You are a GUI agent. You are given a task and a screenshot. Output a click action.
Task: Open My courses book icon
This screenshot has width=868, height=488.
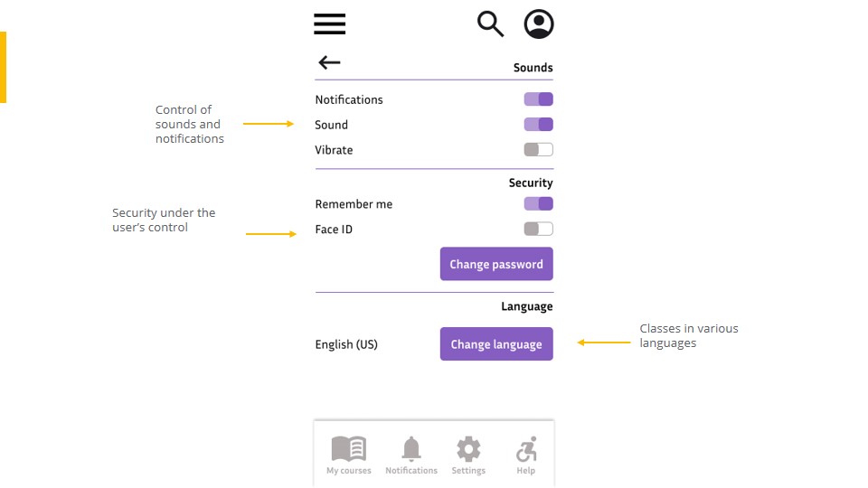(349, 449)
